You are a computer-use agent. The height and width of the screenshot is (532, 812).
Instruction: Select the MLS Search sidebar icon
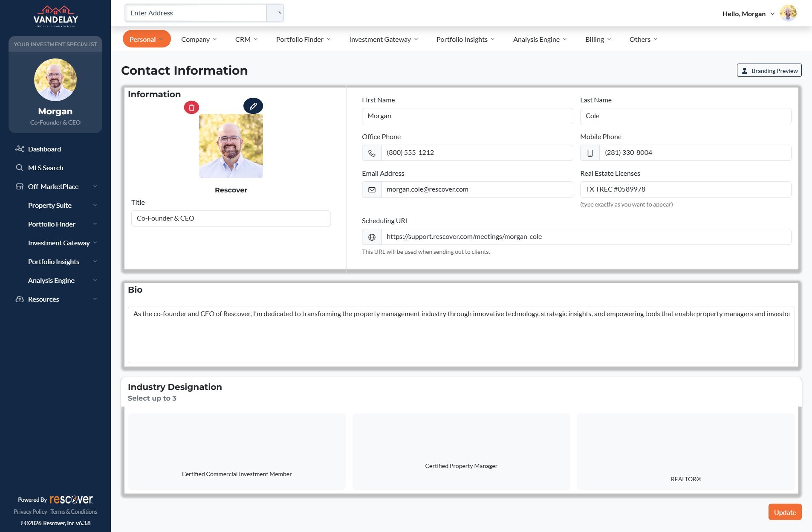20,167
